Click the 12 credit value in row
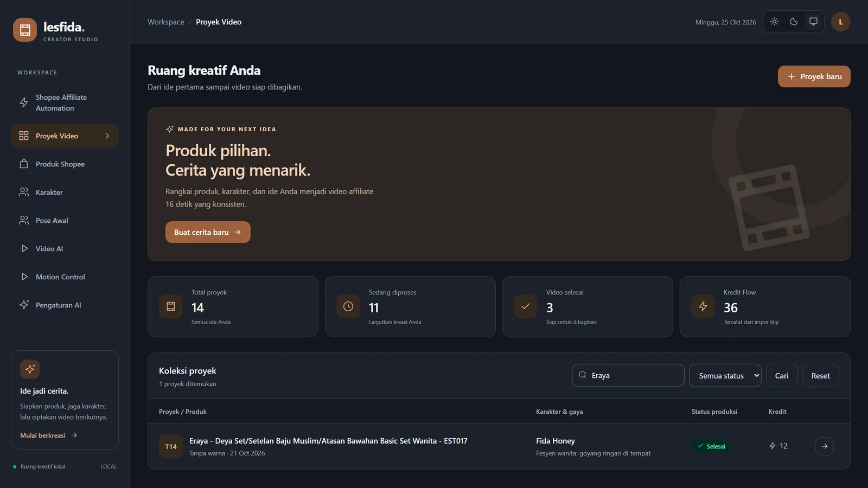 click(x=783, y=446)
